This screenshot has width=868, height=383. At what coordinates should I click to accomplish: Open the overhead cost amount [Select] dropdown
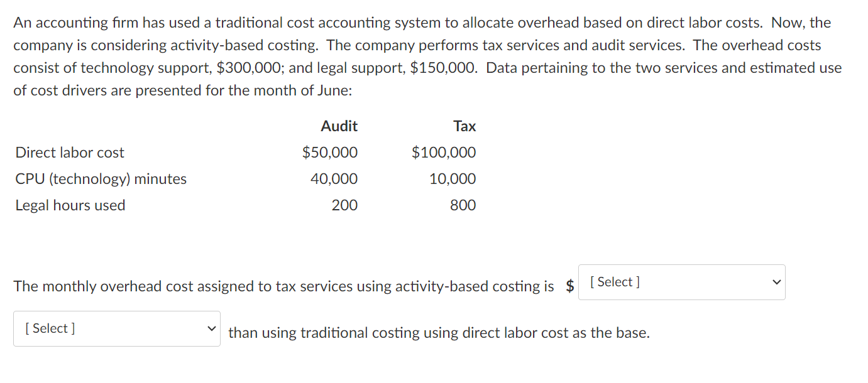[681, 283]
